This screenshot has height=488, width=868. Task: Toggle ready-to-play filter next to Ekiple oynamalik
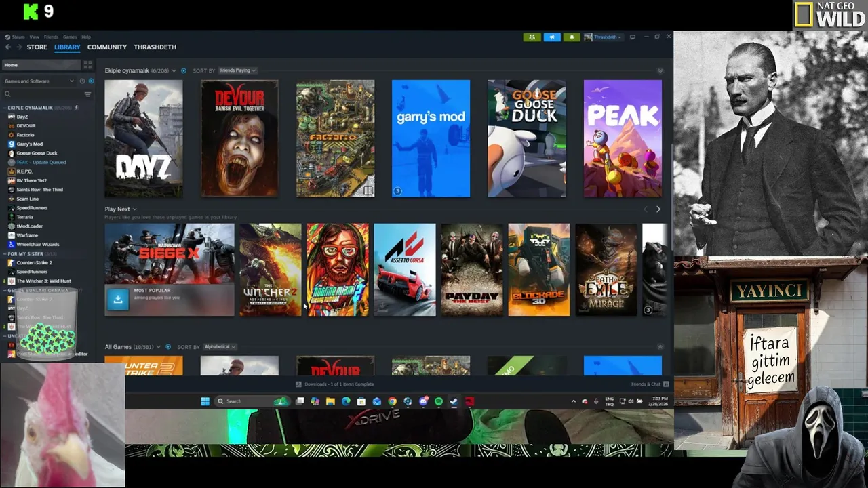click(184, 70)
